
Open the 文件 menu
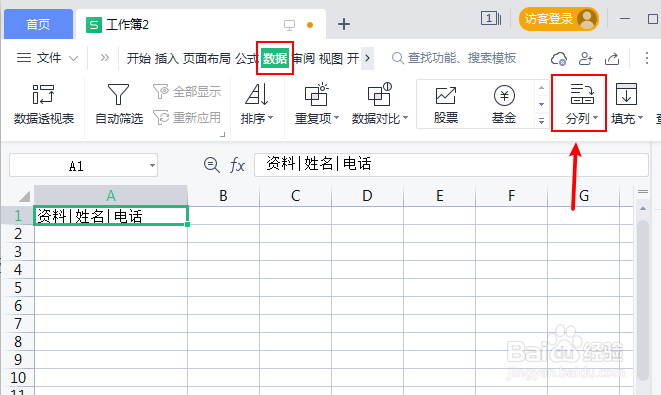coord(48,58)
